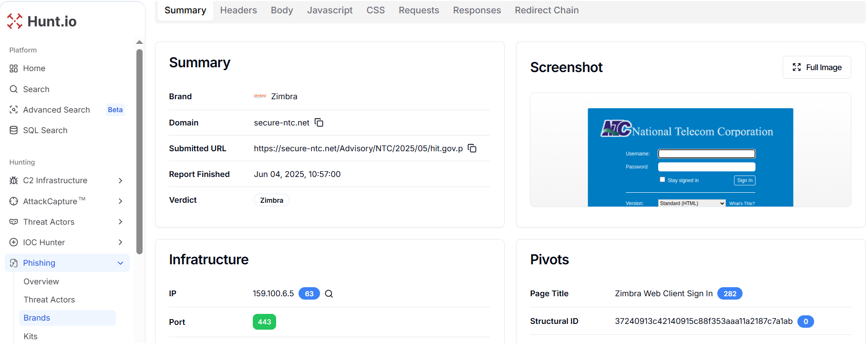The image size is (868, 343).
Task: Click the 63 badge next to IP
Action: [x=309, y=294]
